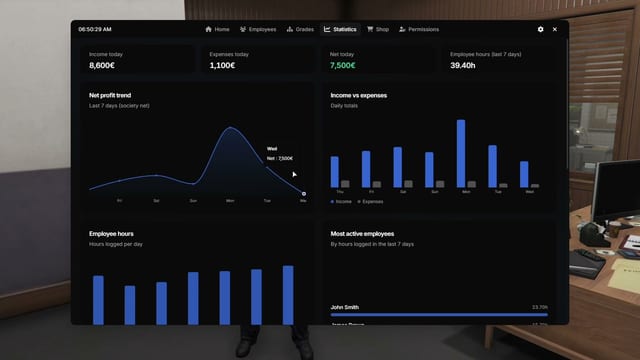
Task: Click the Statistics line-graph icon
Action: 327,29
